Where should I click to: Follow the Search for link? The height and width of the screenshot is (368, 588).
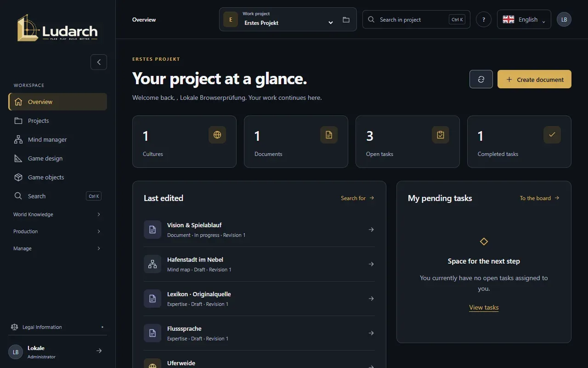coord(357,198)
